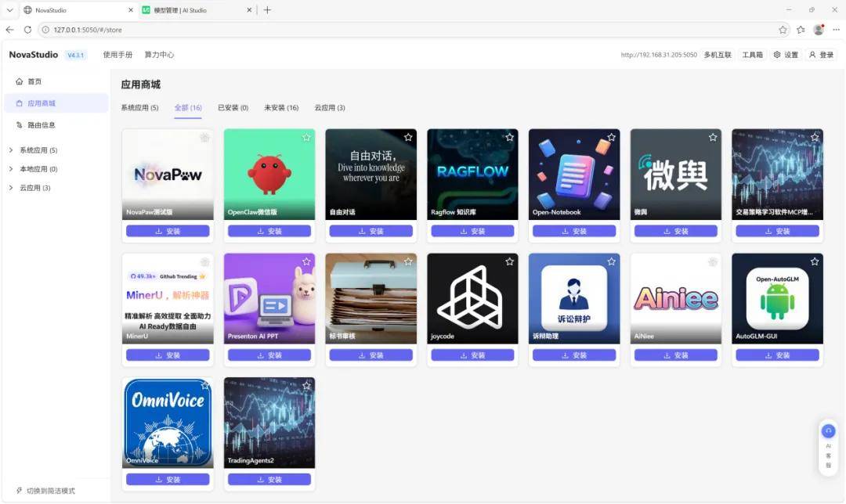Click 登录 user icon
846x504 pixels.
812,55
